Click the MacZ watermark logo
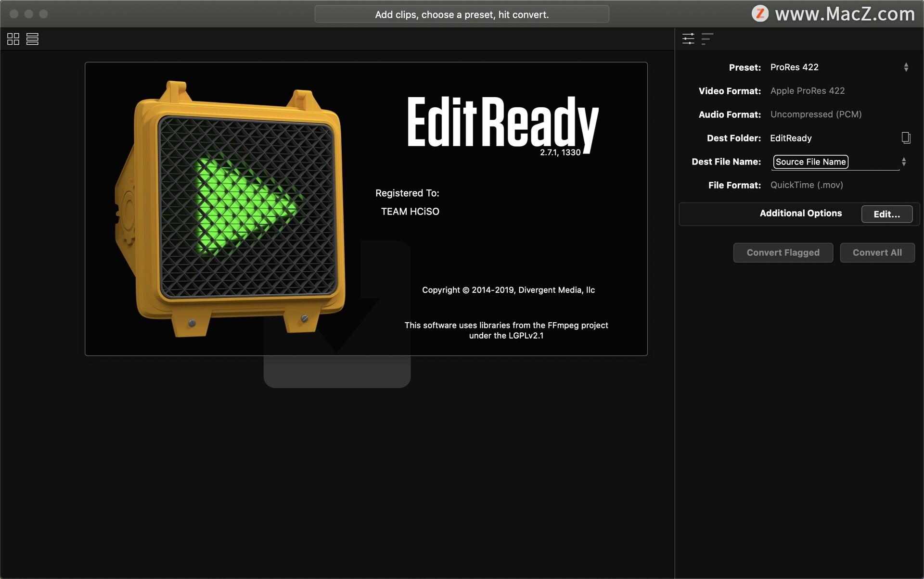This screenshot has width=924, height=579. [761, 14]
